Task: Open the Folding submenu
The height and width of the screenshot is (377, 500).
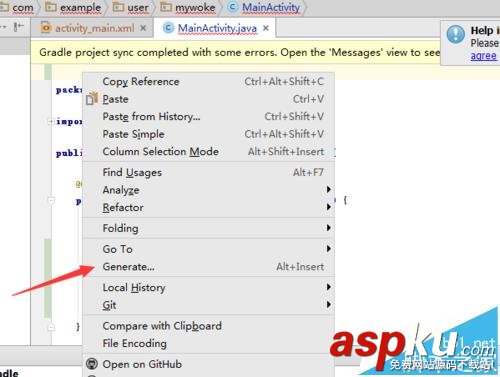Action: 208,228
